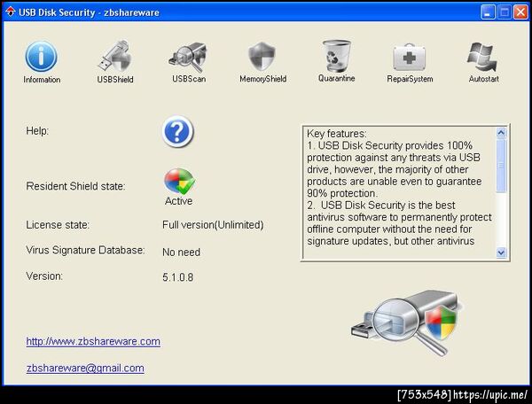532x404 pixels.
Task: Minimize the USB Disk Security window
Action: pos(488,12)
